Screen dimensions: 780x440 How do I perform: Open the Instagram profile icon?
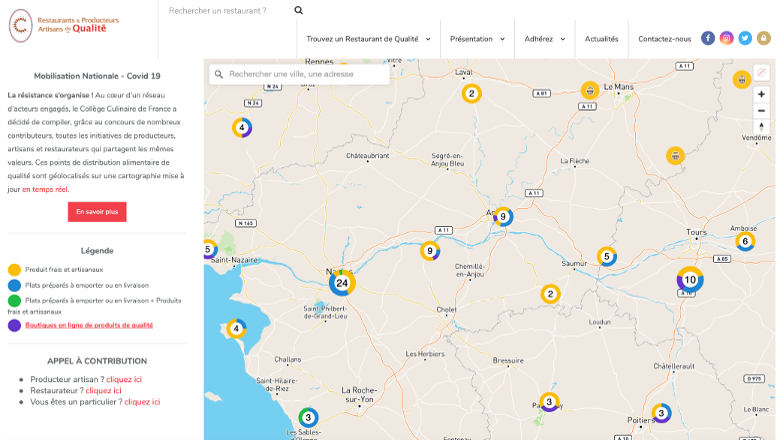(727, 38)
